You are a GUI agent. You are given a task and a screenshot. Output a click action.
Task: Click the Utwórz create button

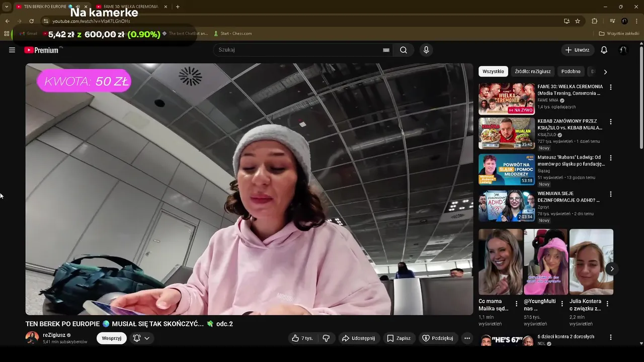tap(578, 50)
